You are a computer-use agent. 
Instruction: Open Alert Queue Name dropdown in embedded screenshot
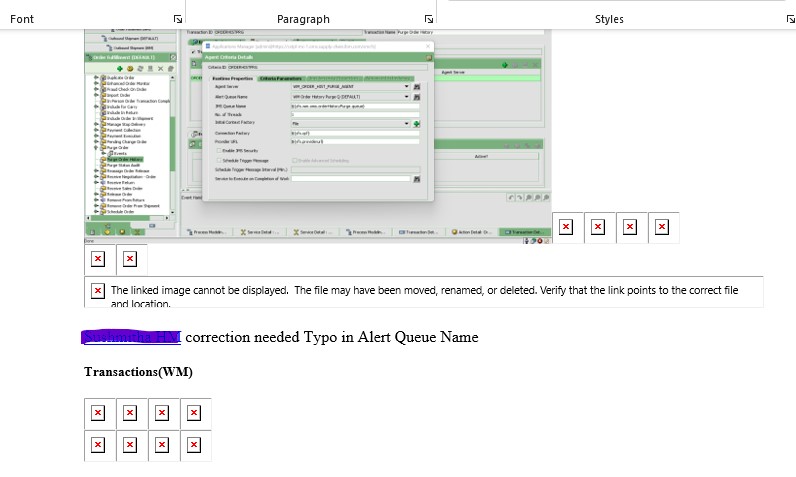point(406,96)
